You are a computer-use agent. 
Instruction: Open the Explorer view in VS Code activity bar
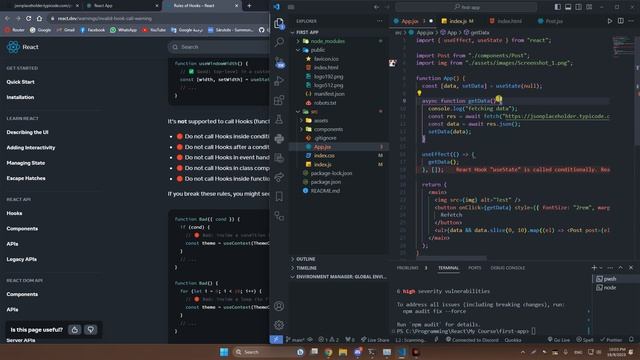tap(279, 23)
